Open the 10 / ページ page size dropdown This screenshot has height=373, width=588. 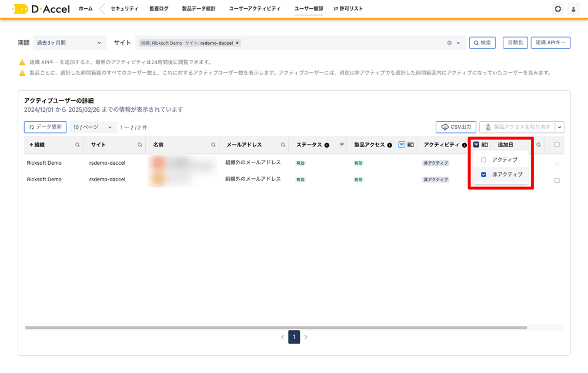tap(93, 127)
